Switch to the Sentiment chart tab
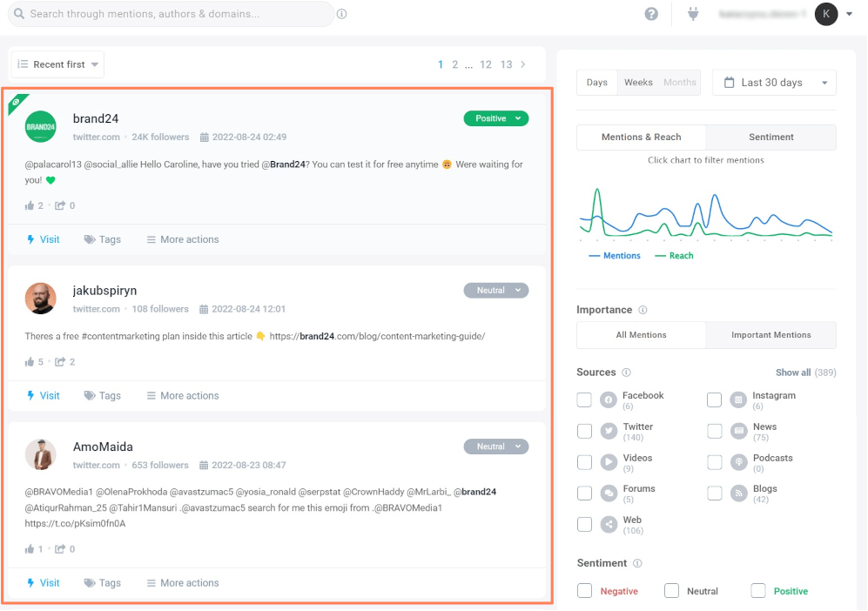This screenshot has height=611, width=868. pyautogui.click(x=770, y=137)
